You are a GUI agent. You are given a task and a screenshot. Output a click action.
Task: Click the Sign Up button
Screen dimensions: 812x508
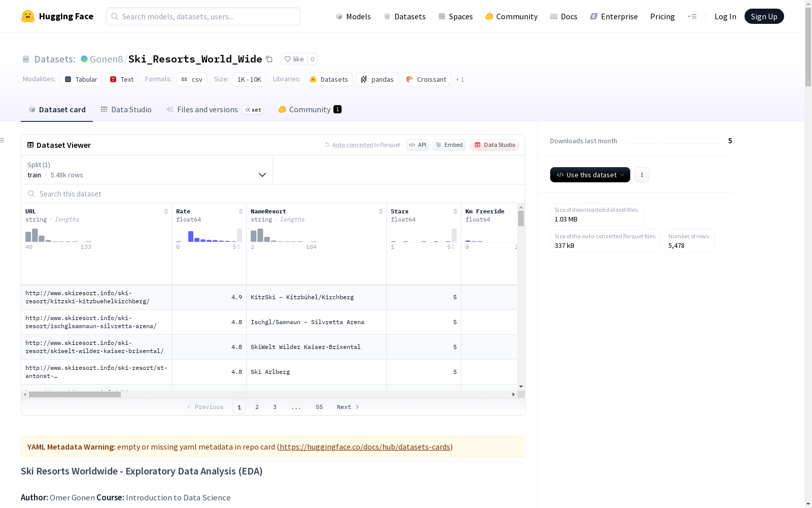[x=764, y=16]
